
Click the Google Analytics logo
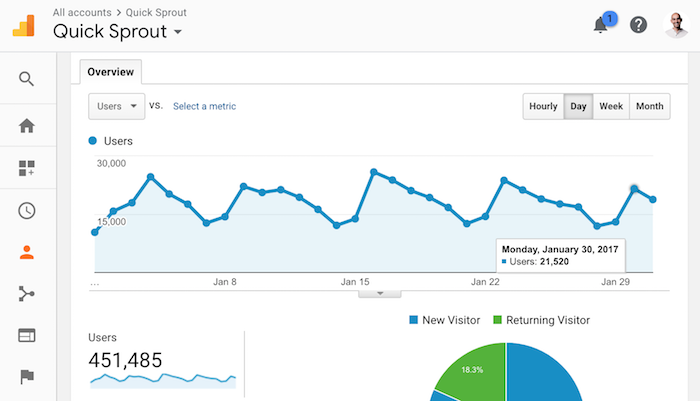click(24, 25)
